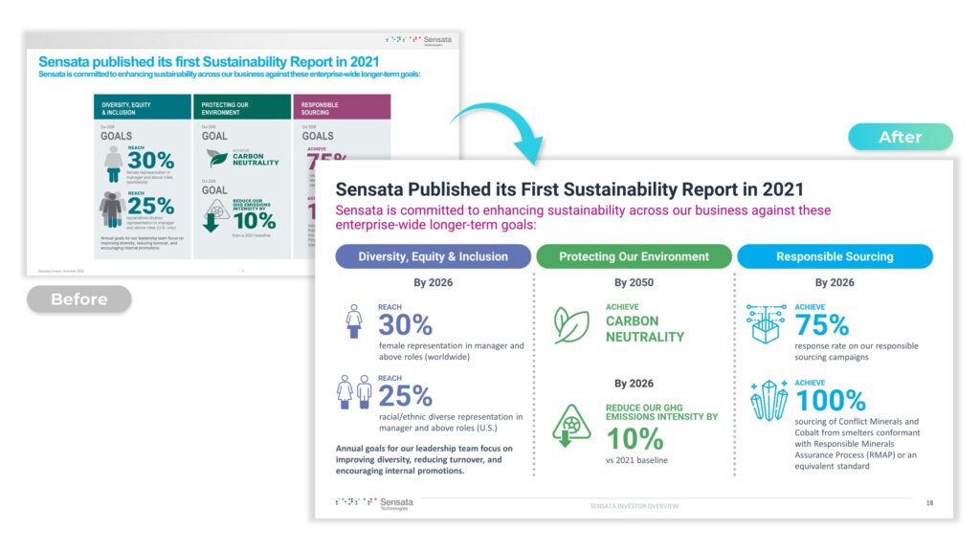
Task: Click the After slide main title
Action: [x=569, y=189]
